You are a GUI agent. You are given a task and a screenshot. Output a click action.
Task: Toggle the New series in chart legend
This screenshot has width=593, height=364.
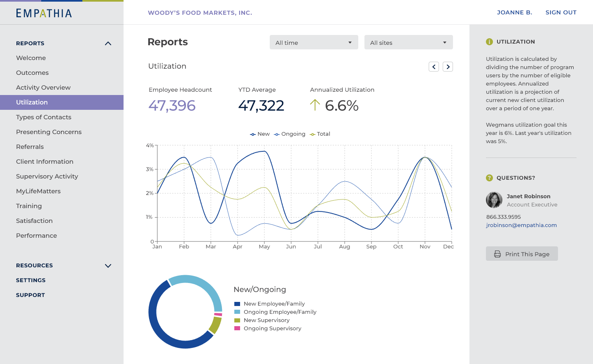point(260,134)
